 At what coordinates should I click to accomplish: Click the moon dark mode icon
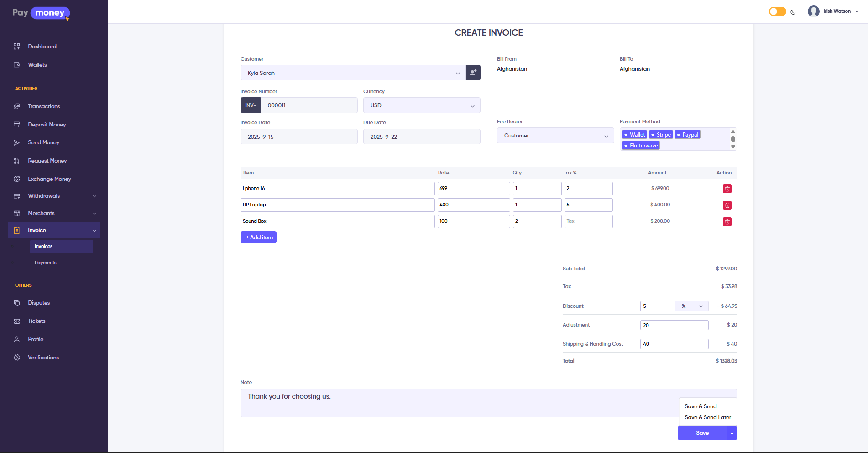pos(793,12)
